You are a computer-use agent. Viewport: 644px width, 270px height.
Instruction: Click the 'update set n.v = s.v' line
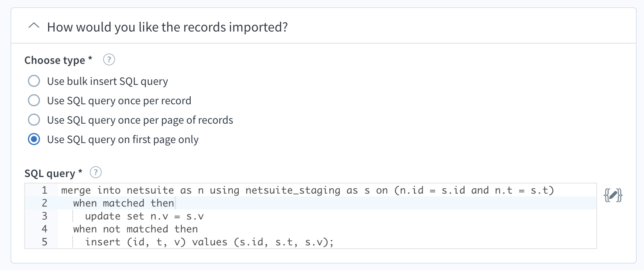144,216
